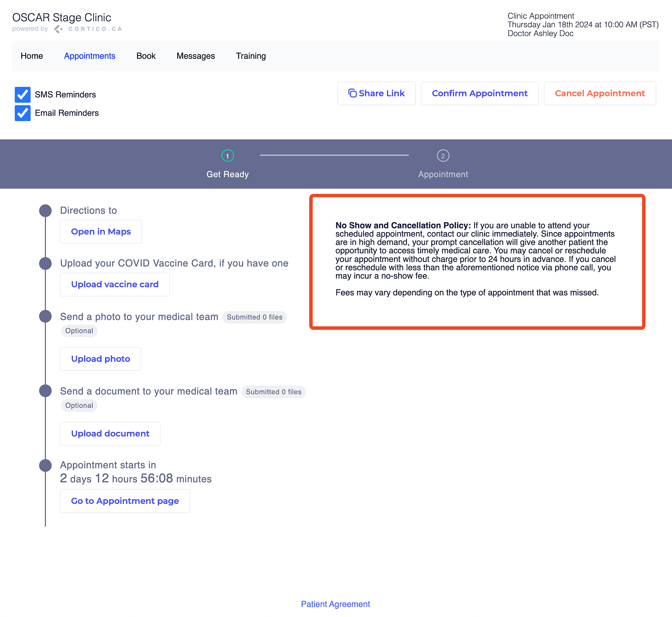Image resolution: width=672 pixels, height=617 pixels.
Task: Click the Upload vaccine card button
Action: point(115,284)
